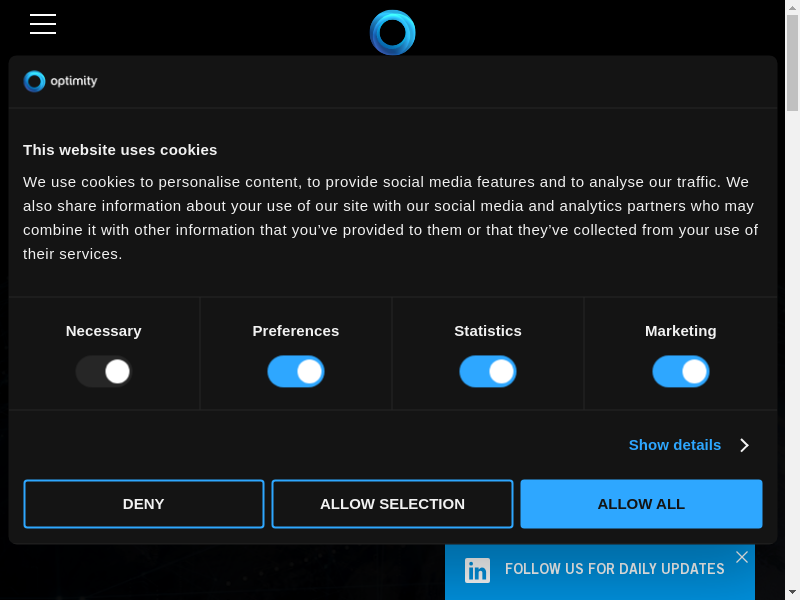
Task: Close the LinkedIn follow banner
Action: pyautogui.click(x=741, y=557)
